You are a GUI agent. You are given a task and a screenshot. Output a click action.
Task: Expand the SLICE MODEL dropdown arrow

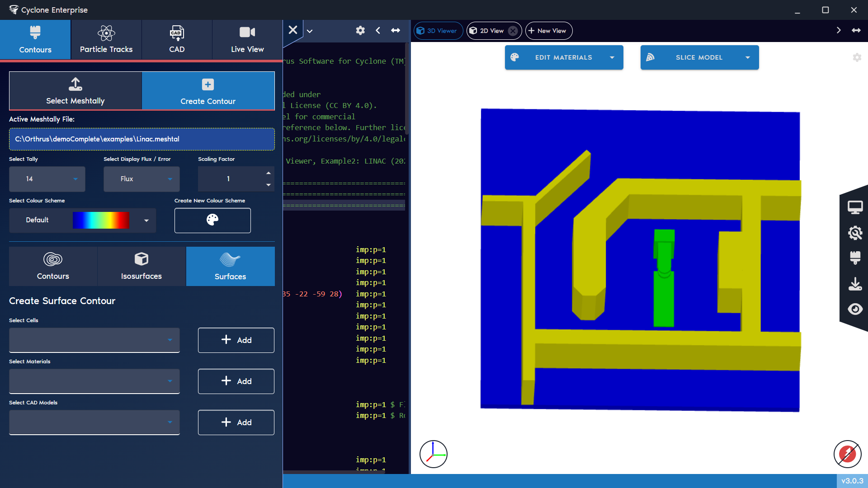[x=748, y=57]
